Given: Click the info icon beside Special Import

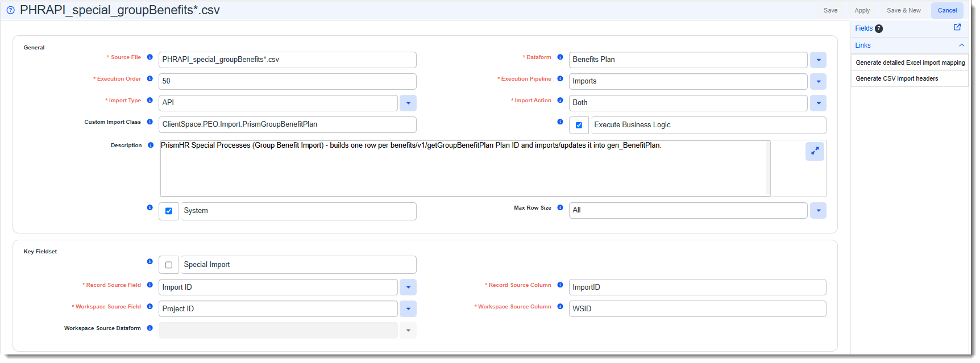Looking at the screenshot, I should [150, 261].
